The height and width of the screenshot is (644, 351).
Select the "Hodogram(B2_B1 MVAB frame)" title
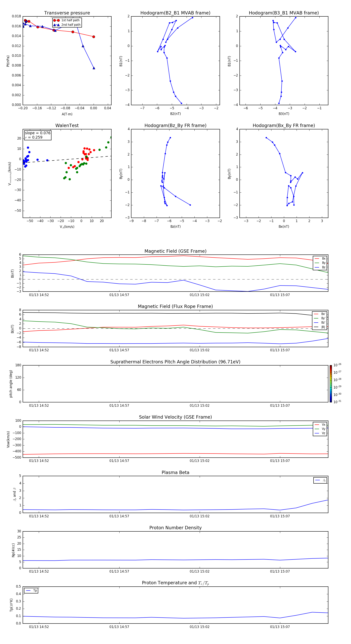175,13
